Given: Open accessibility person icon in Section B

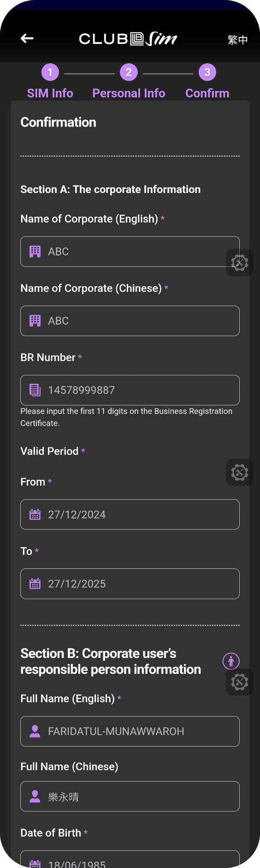Looking at the screenshot, I should coord(231,661).
